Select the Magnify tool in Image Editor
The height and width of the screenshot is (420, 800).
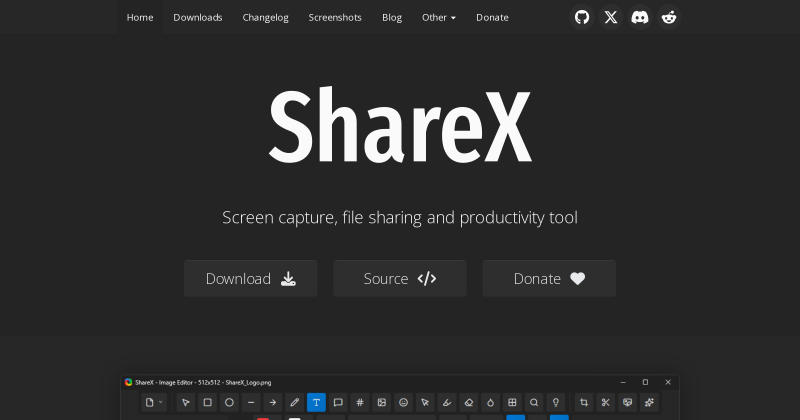534,402
